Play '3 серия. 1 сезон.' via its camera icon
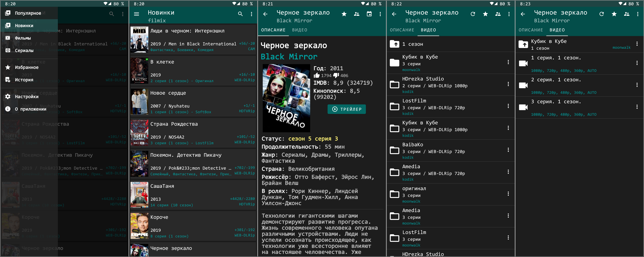Screen dimensions: 644x257 (x=523, y=107)
